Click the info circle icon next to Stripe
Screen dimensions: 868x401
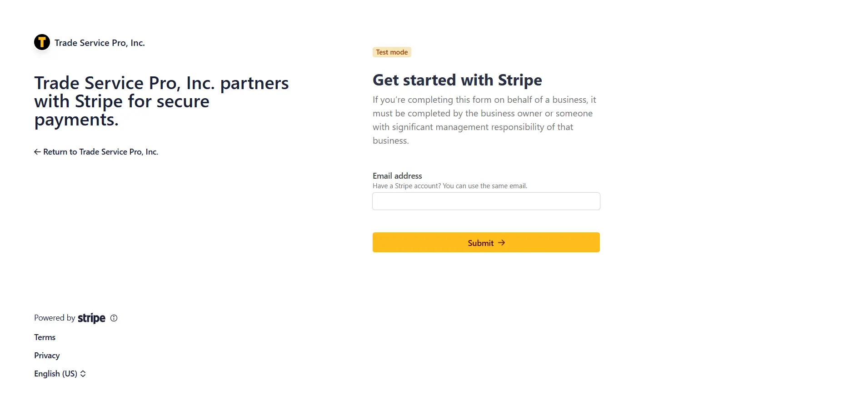pyautogui.click(x=114, y=318)
